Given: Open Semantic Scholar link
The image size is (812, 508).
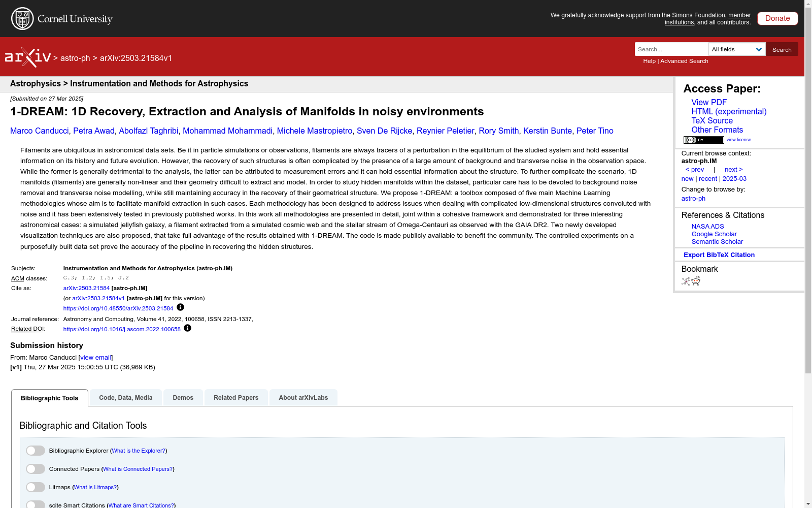Looking at the screenshot, I should tap(717, 242).
